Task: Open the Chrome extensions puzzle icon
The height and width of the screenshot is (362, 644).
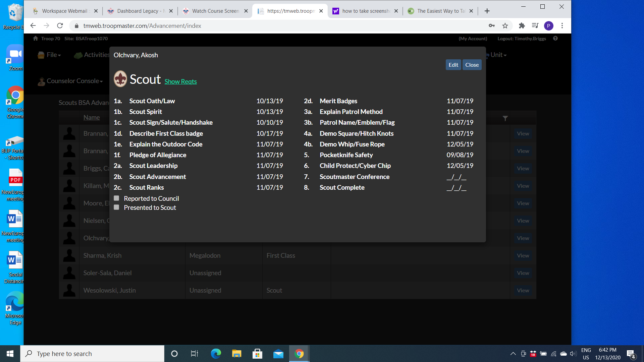Action: coord(522,26)
